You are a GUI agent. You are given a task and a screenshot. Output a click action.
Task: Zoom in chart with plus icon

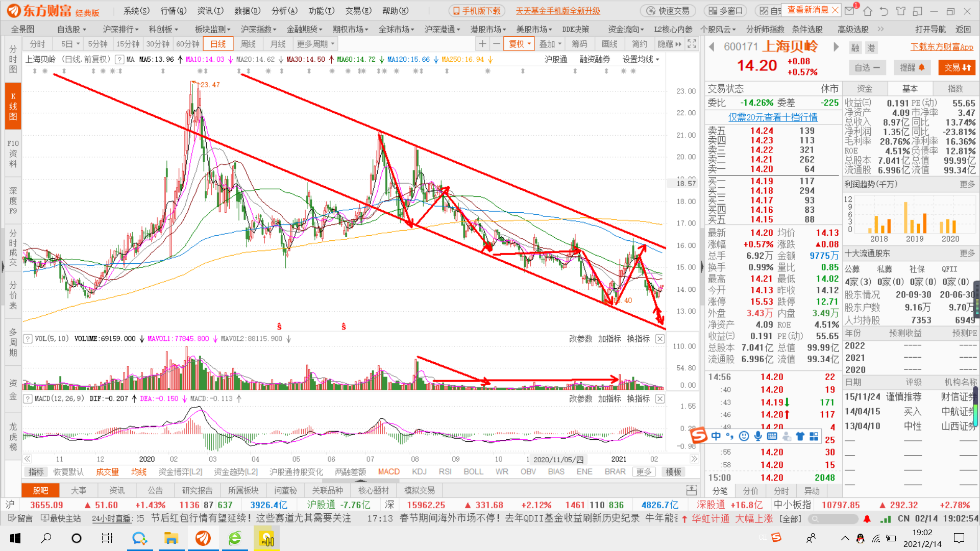tap(482, 44)
